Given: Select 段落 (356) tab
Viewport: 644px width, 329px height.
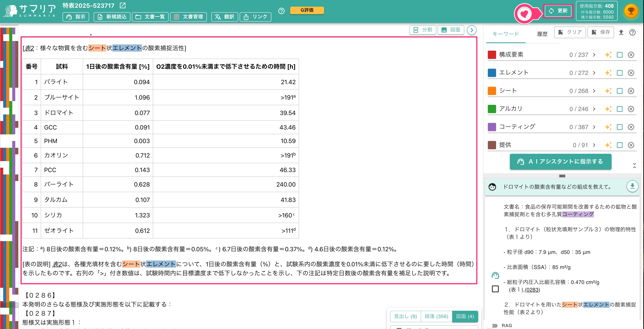Looking at the screenshot, I should click(436, 317).
